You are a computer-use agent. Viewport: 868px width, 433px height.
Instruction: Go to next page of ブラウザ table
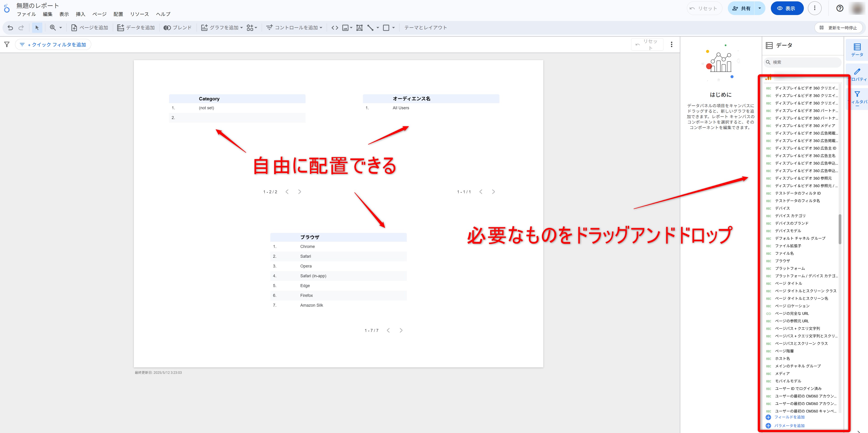tap(401, 330)
